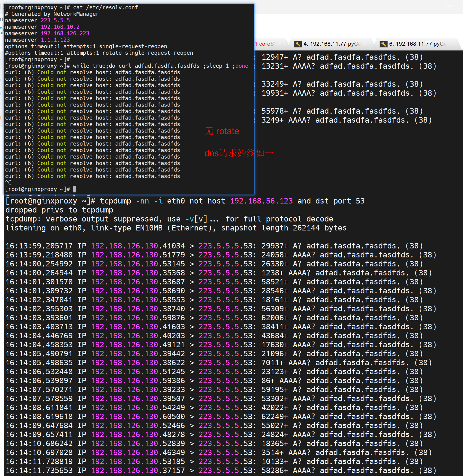The image size is (463, 476).
Task: Minimize the terminal application window
Action: (449, 6)
